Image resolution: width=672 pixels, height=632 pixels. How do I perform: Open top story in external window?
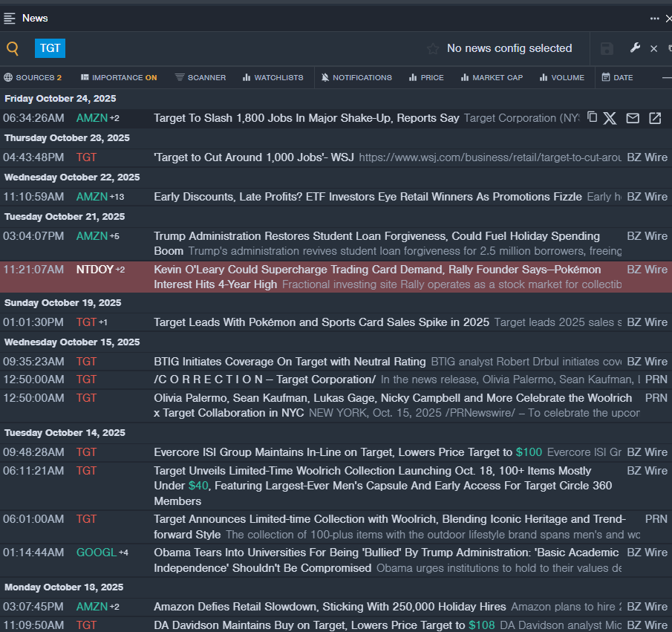(655, 118)
